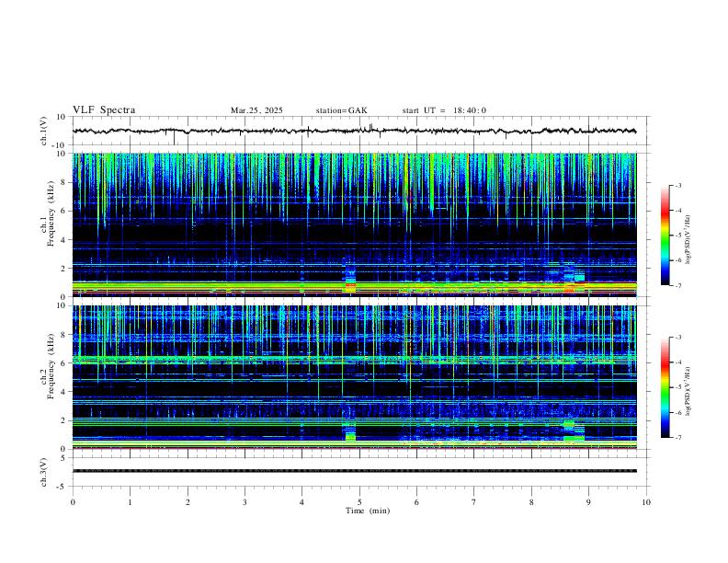The image size is (728, 563).
Task: Click the 'Time (min)' axis label
Action: click(x=368, y=511)
